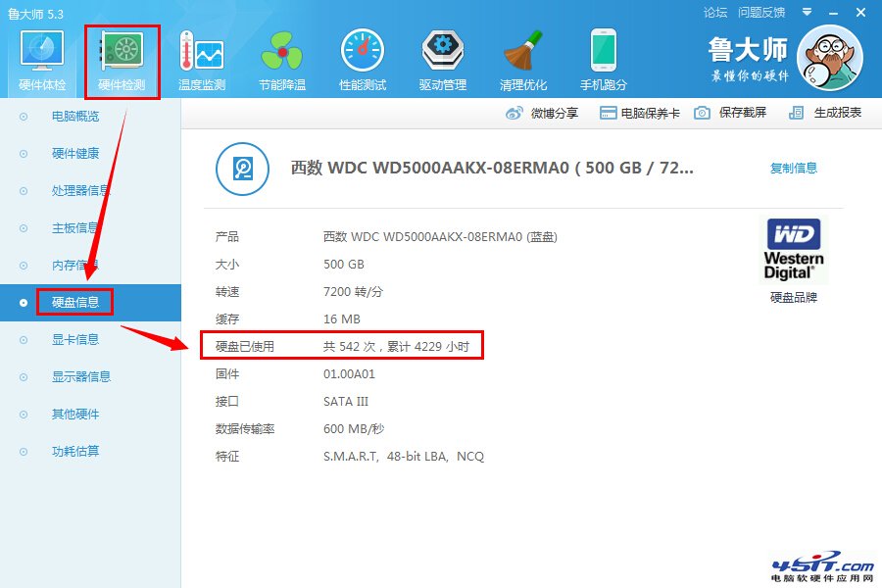The width and height of the screenshot is (882, 588).
Task: Click the speed value 7200 转/分
Action: point(353,291)
